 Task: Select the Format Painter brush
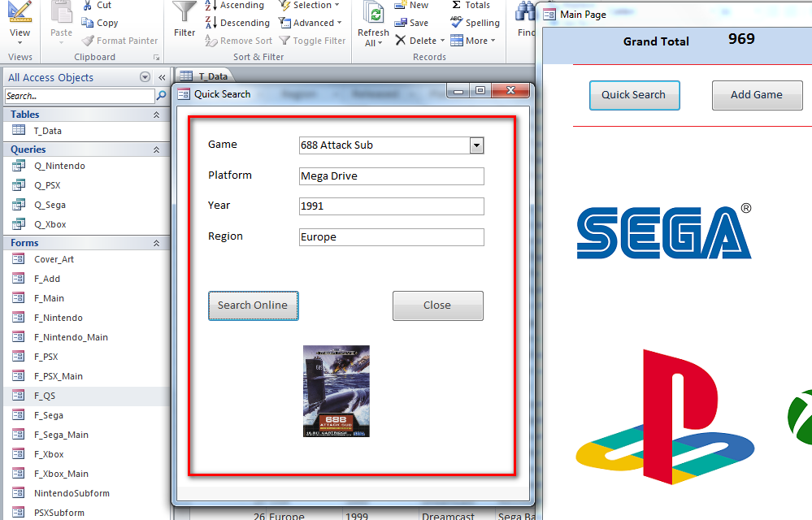(x=119, y=41)
